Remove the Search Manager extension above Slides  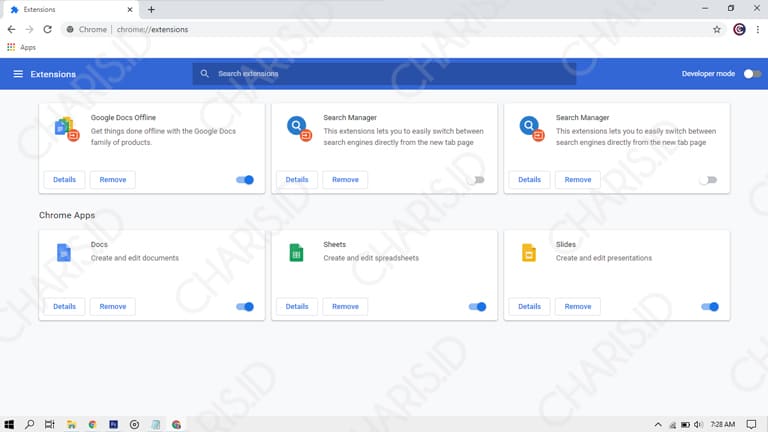point(578,180)
